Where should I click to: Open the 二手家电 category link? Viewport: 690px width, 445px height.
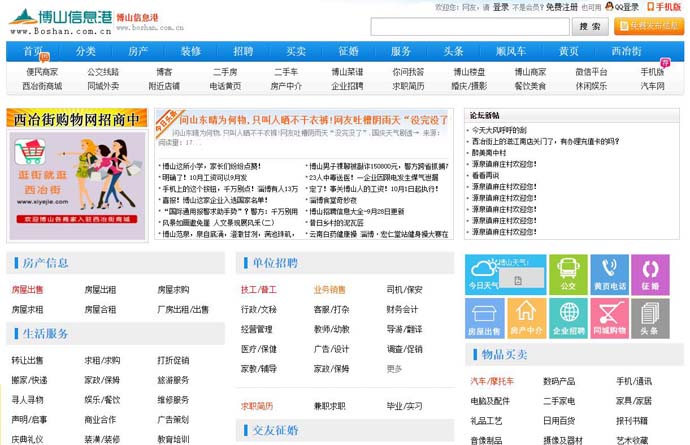[x=559, y=401]
